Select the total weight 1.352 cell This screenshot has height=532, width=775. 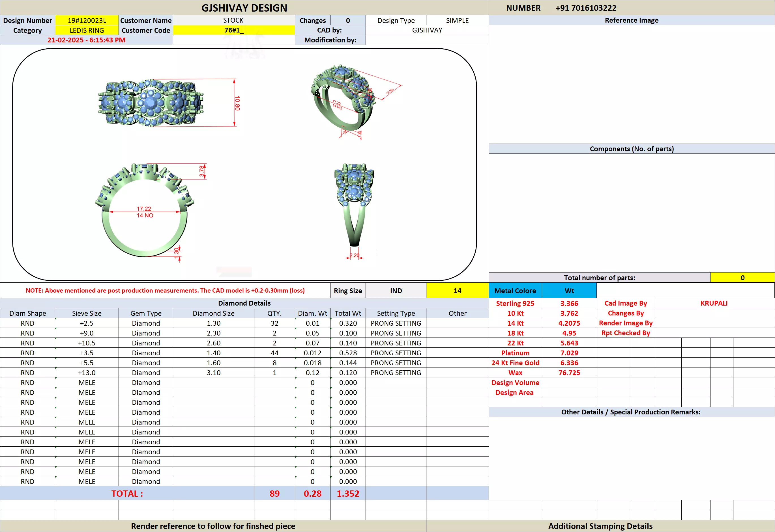pyautogui.click(x=348, y=493)
